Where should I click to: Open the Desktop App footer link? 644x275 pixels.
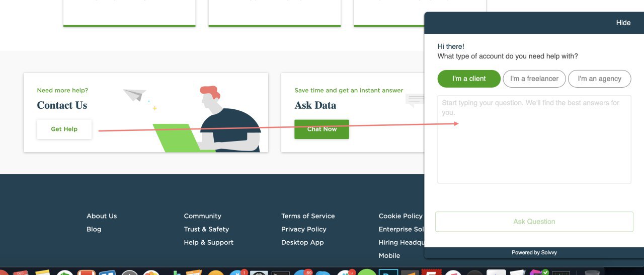pos(302,242)
